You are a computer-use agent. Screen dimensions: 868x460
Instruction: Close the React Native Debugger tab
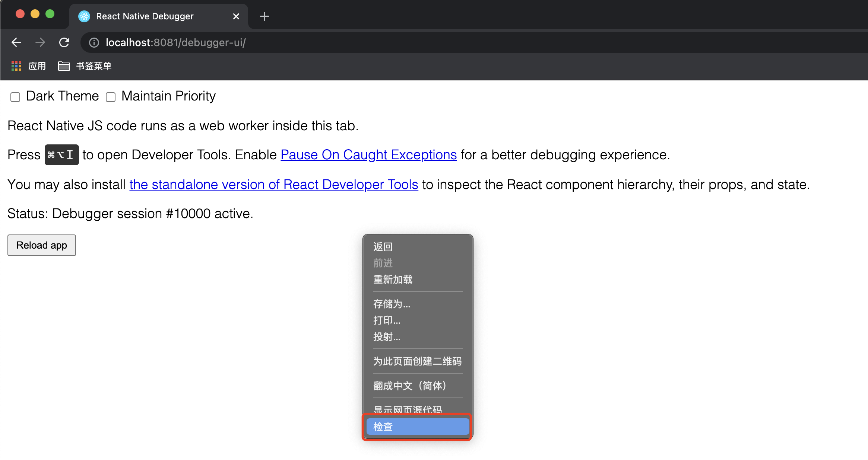(236, 16)
